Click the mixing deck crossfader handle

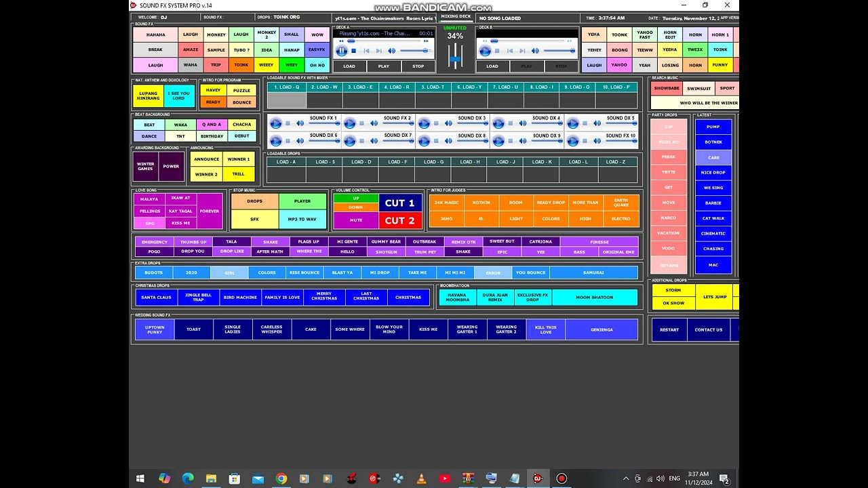pyautogui.click(x=455, y=59)
